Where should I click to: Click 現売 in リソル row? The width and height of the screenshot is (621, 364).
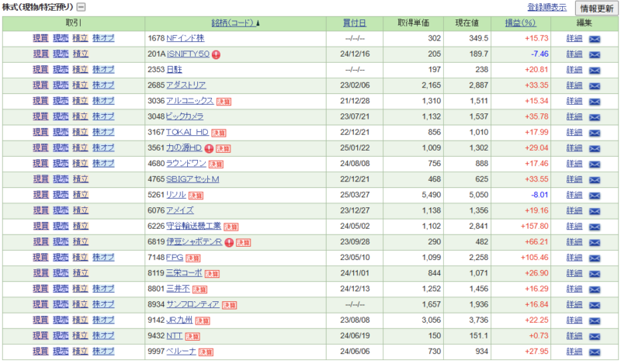click(61, 195)
